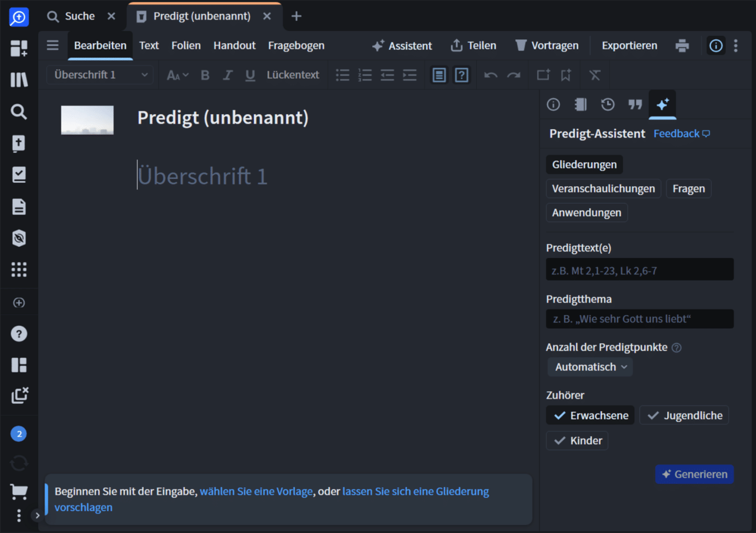This screenshot has width=756, height=533.
Task: Open the Assistent button in toolbar
Action: click(402, 46)
